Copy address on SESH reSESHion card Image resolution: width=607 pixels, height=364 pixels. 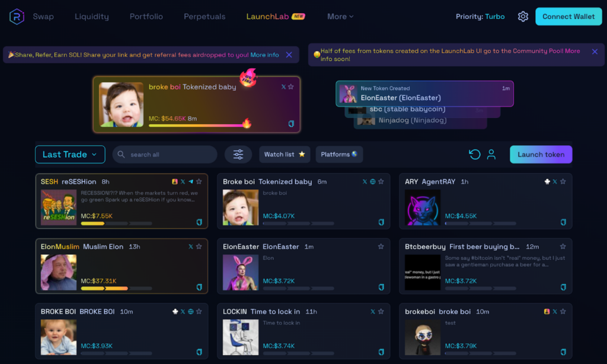coord(199,222)
